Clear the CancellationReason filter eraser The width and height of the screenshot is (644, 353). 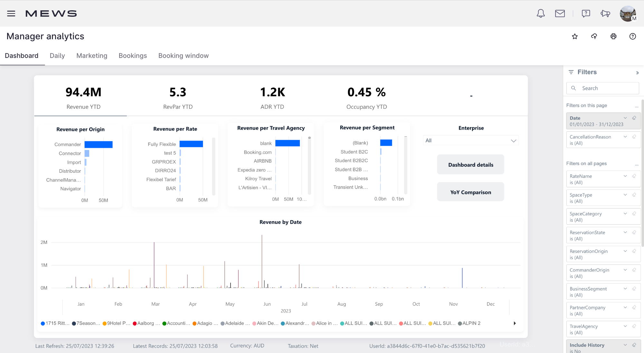tap(634, 137)
